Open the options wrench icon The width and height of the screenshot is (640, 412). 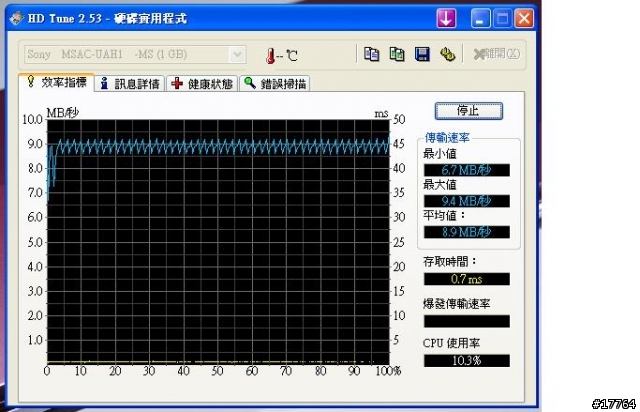click(x=447, y=54)
